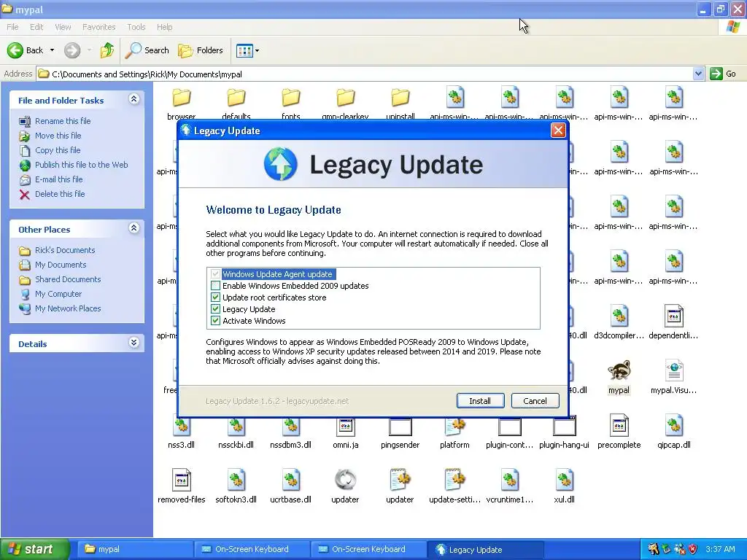
Task: Open the Edit menu
Action: 36,27
